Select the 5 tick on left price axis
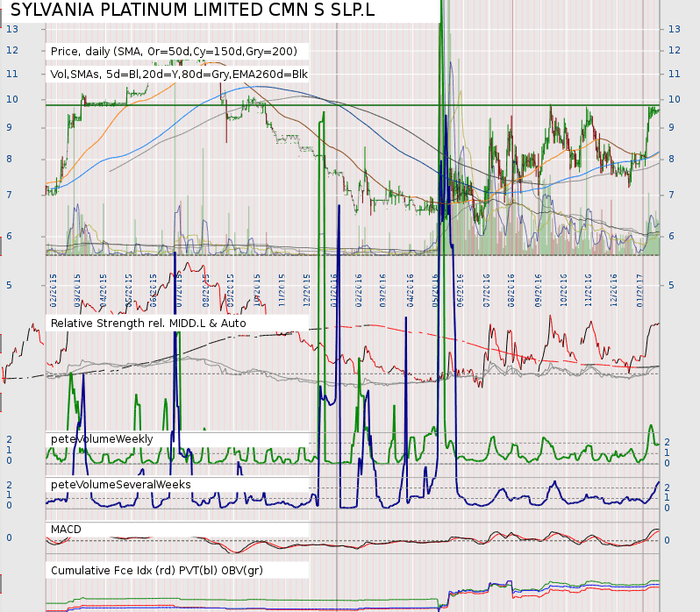 (9, 285)
